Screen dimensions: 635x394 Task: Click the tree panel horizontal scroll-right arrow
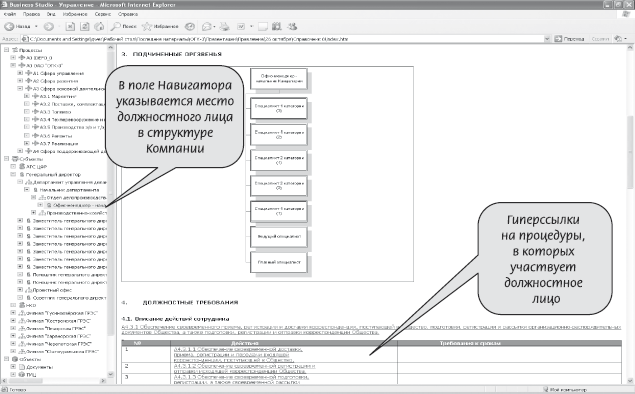(103, 381)
